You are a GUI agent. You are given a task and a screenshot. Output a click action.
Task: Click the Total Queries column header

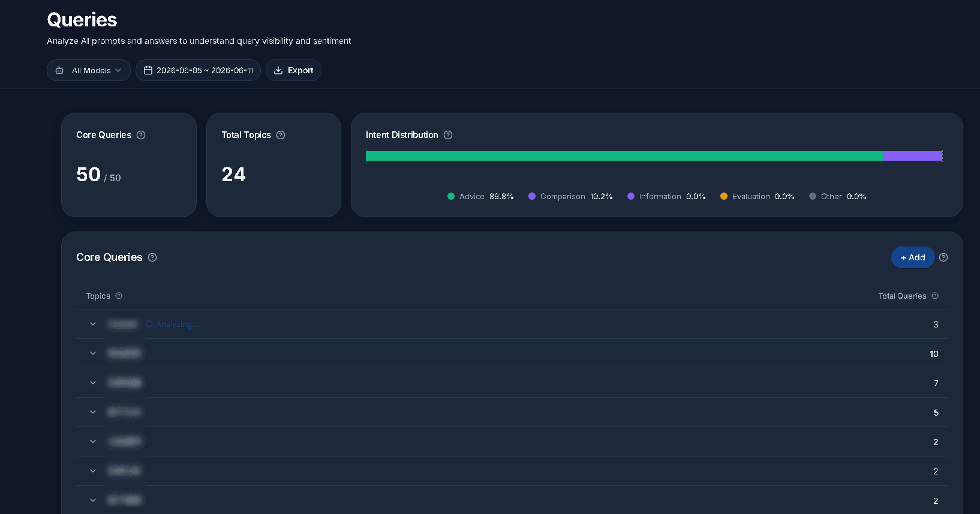(x=902, y=296)
